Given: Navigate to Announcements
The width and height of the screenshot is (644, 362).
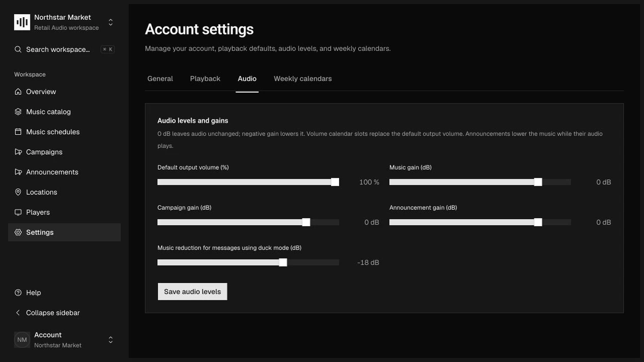Looking at the screenshot, I should click(x=64, y=172).
